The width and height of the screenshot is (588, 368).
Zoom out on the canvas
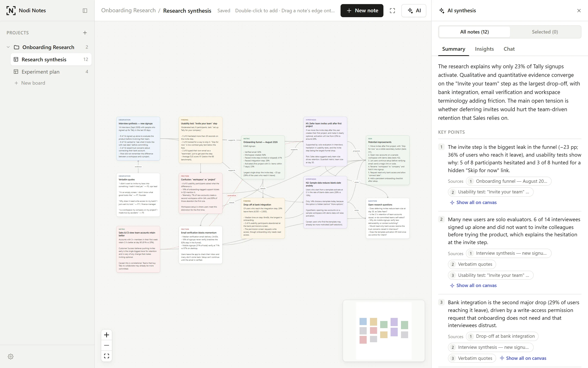106,345
